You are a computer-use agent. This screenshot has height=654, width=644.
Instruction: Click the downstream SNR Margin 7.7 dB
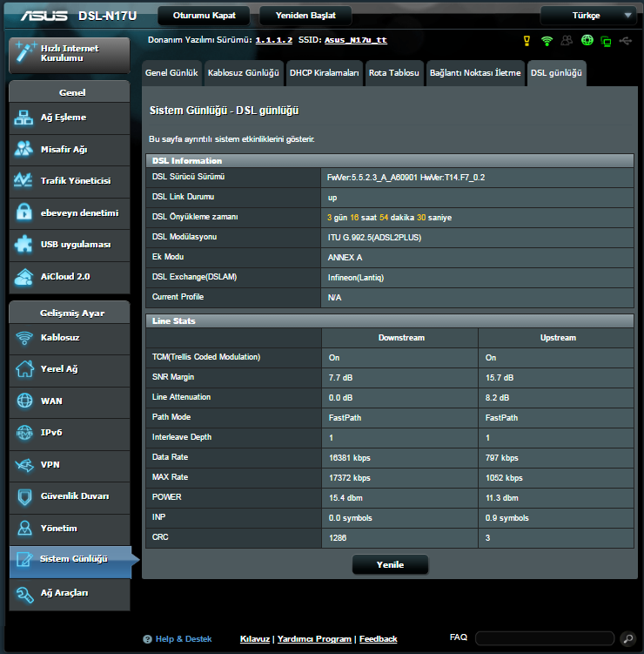click(340, 378)
